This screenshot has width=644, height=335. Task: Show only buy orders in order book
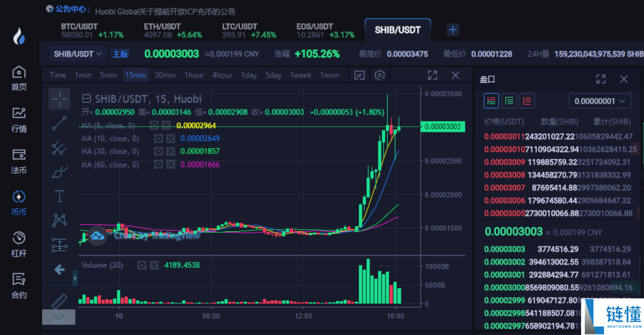509,100
